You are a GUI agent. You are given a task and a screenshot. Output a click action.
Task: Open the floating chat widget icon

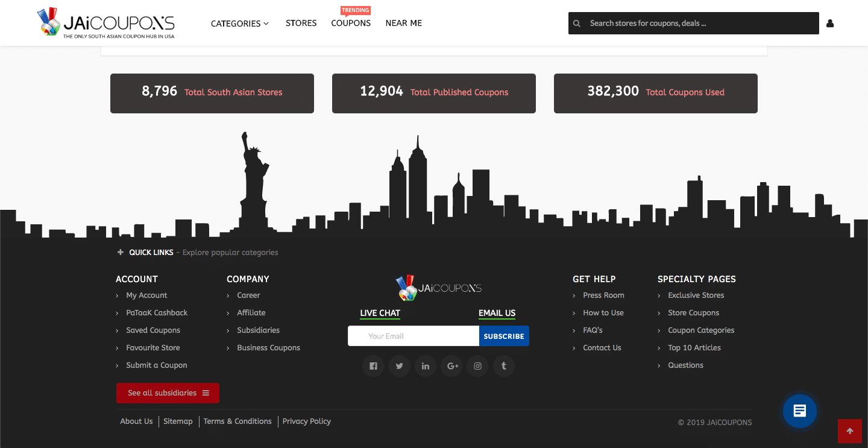[x=800, y=411]
